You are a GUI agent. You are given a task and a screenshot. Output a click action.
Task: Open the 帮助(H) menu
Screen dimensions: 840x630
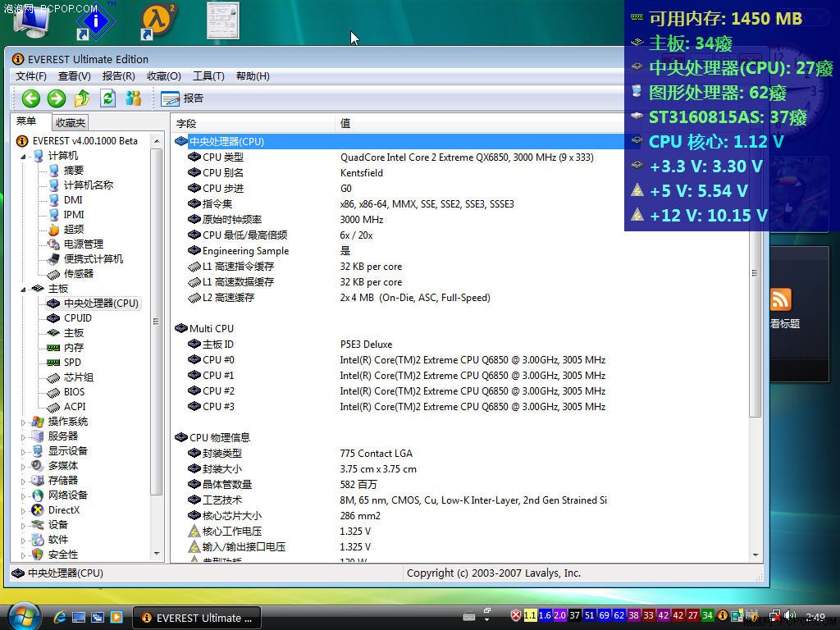click(253, 76)
